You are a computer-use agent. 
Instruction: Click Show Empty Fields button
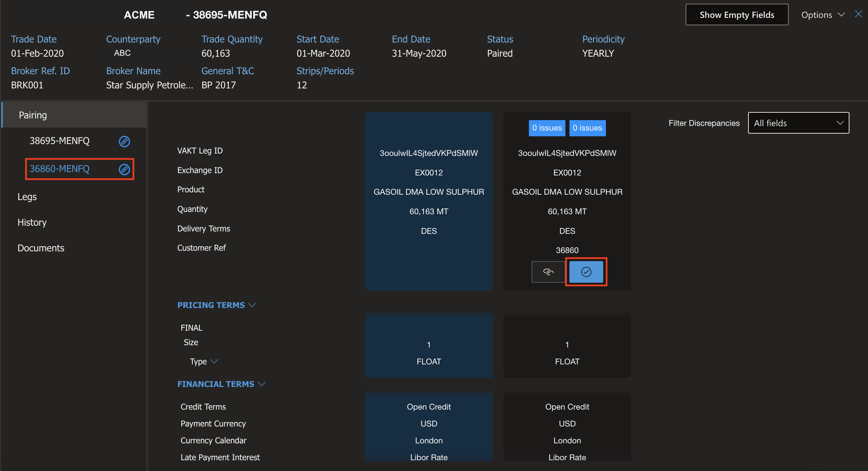(737, 15)
